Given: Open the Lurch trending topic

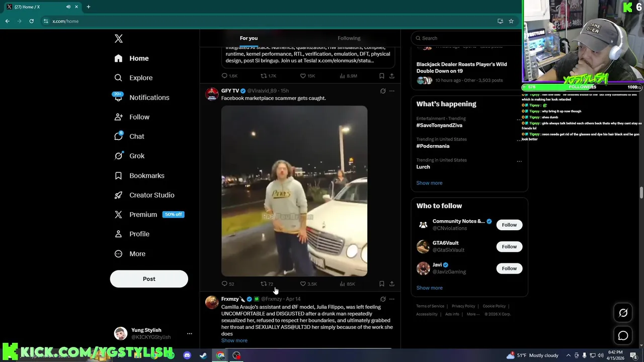Looking at the screenshot, I should pos(423,166).
